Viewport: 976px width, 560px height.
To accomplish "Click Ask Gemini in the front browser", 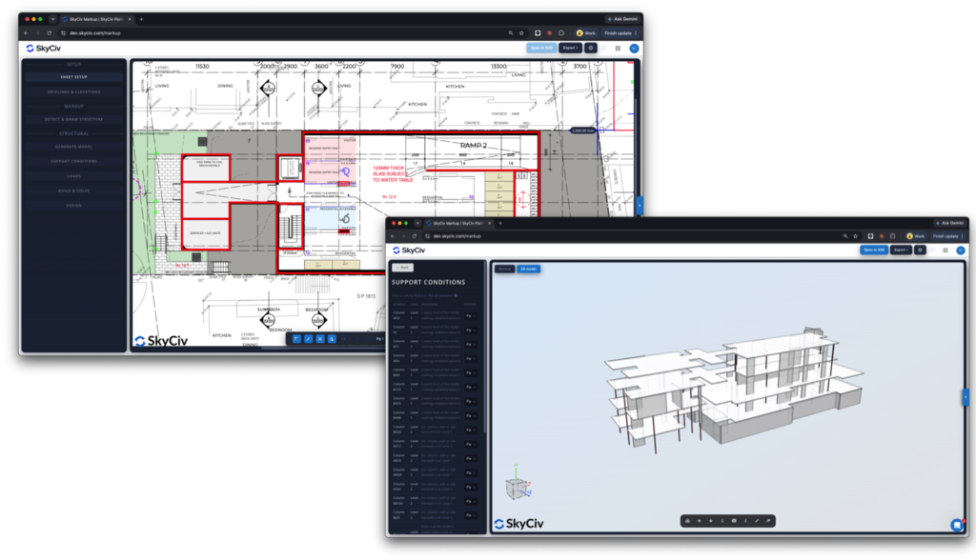I will tap(950, 223).
